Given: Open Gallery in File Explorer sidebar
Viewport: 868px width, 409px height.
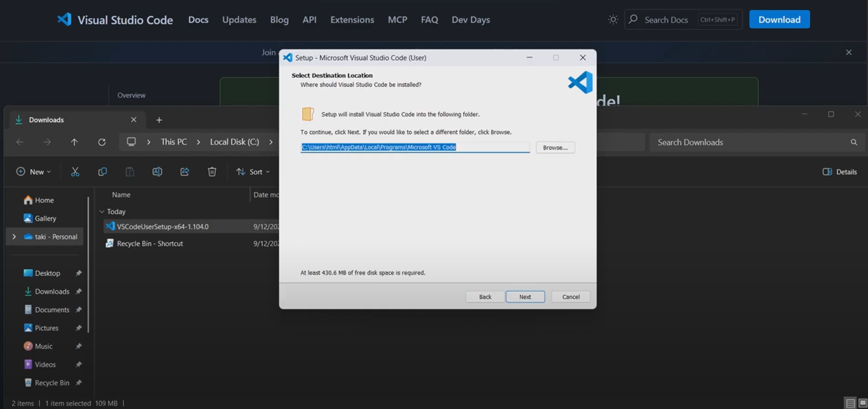Looking at the screenshot, I should click(45, 218).
